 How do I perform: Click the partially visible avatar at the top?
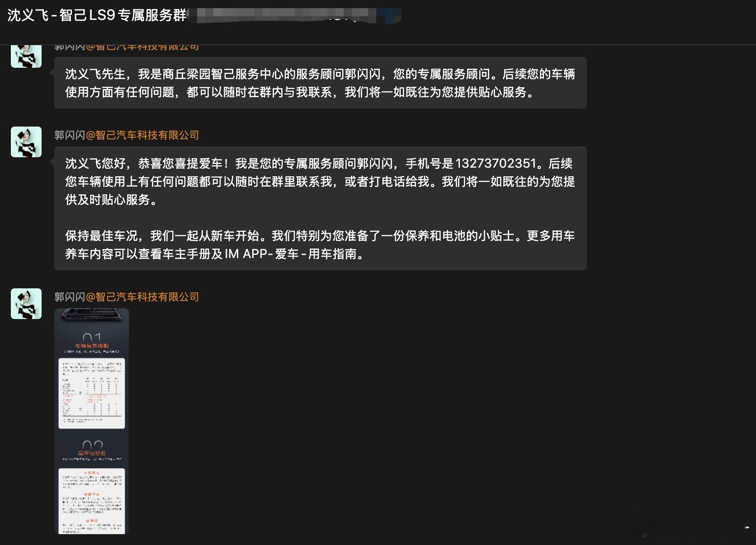26,55
